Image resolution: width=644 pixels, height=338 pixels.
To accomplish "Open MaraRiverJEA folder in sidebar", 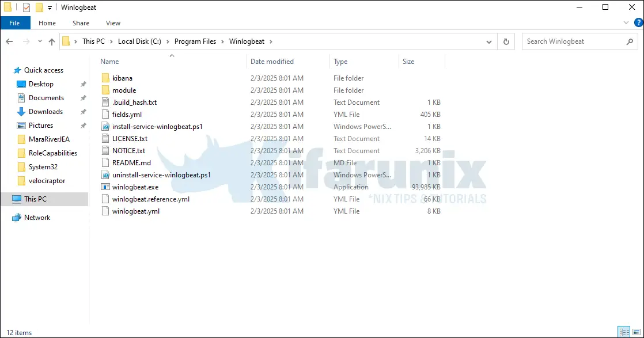I will (50, 139).
